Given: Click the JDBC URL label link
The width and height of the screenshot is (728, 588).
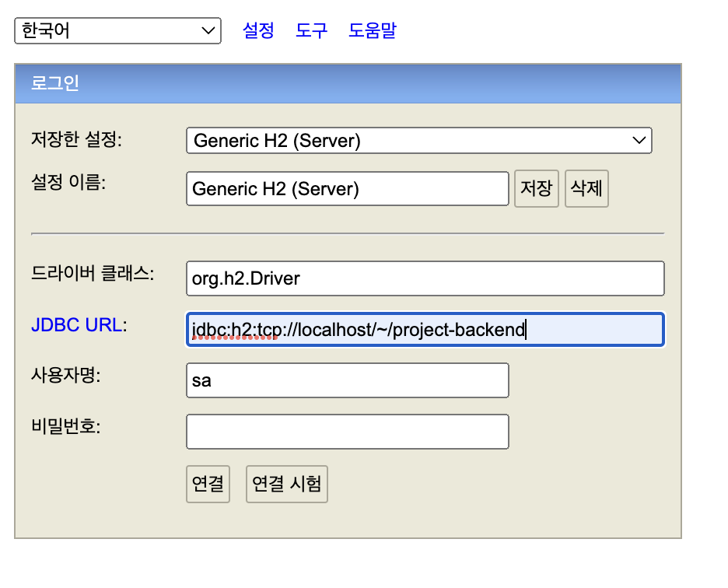Looking at the screenshot, I should click(x=76, y=324).
